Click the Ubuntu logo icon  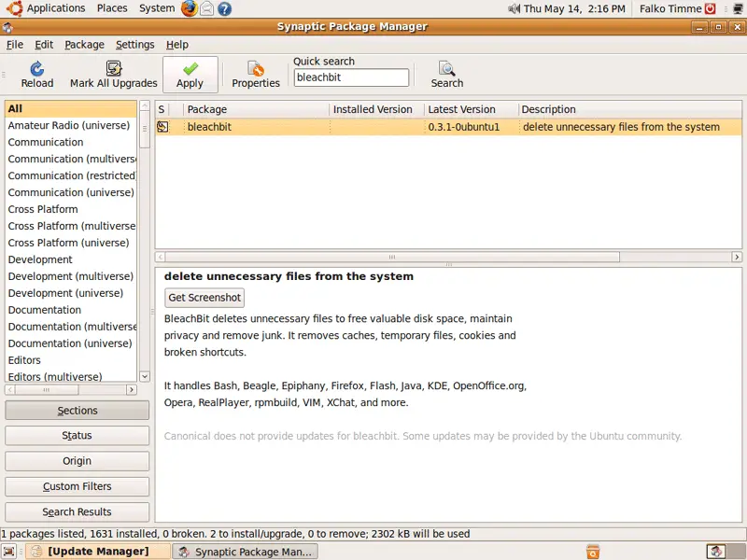click(14, 8)
